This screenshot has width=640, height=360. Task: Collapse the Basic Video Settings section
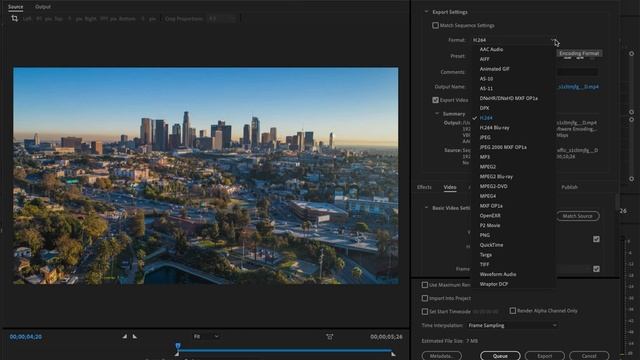click(x=427, y=208)
